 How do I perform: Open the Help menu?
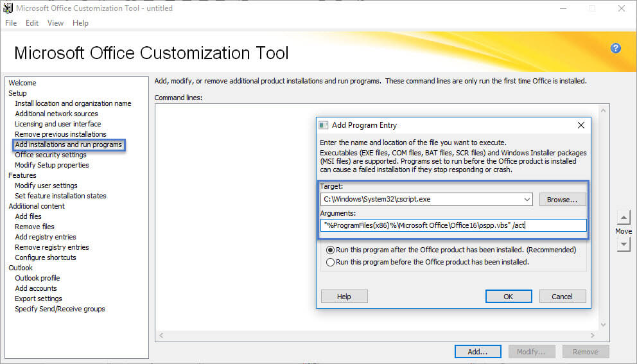80,23
